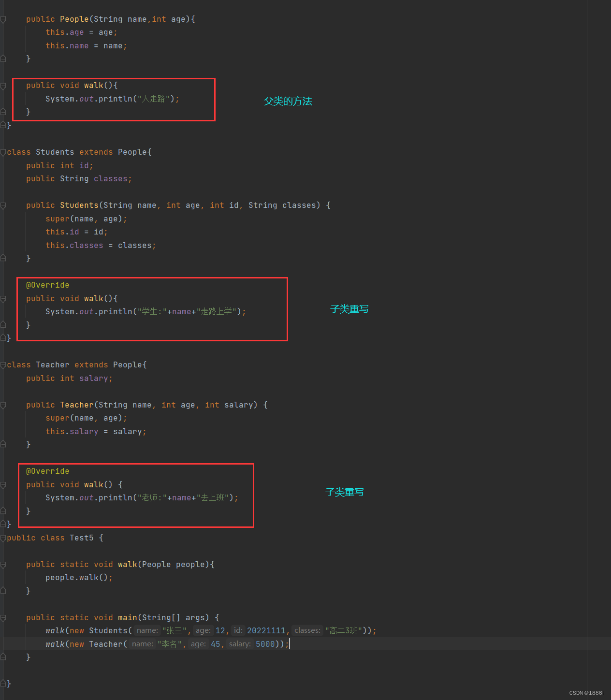This screenshot has width=611, height=700.
Task: Collapse the class Teacher fold marker
Action: [x=3, y=365]
